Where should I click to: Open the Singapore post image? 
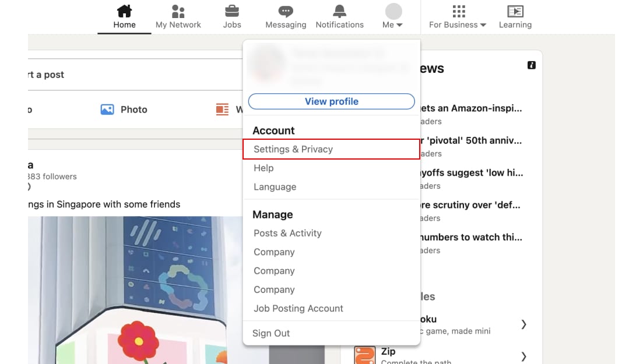(x=135, y=290)
